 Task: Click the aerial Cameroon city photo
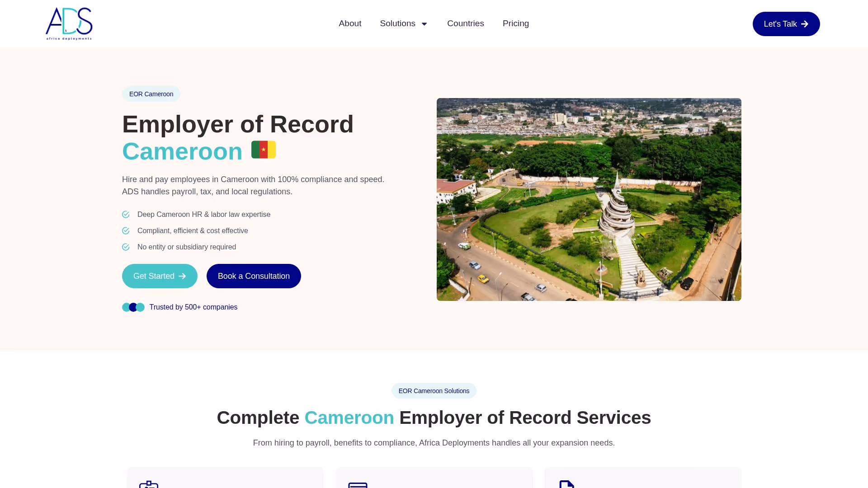(588, 199)
